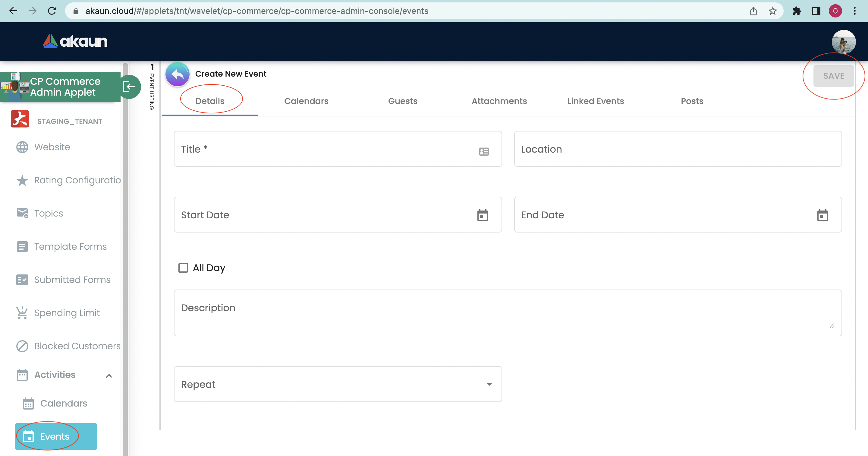Enable the All Day checkbox
The image size is (868, 456).
pyautogui.click(x=183, y=268)
